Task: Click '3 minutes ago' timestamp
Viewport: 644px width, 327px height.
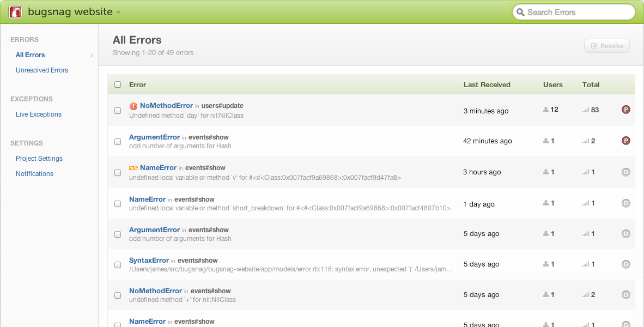Action: (487, 111)
